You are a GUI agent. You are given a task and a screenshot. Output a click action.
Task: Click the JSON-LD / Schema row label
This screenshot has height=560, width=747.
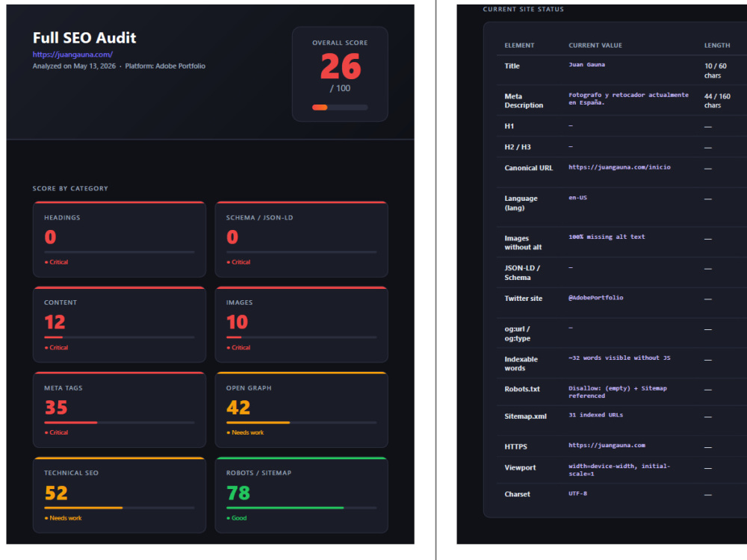(x=522, y=273)
